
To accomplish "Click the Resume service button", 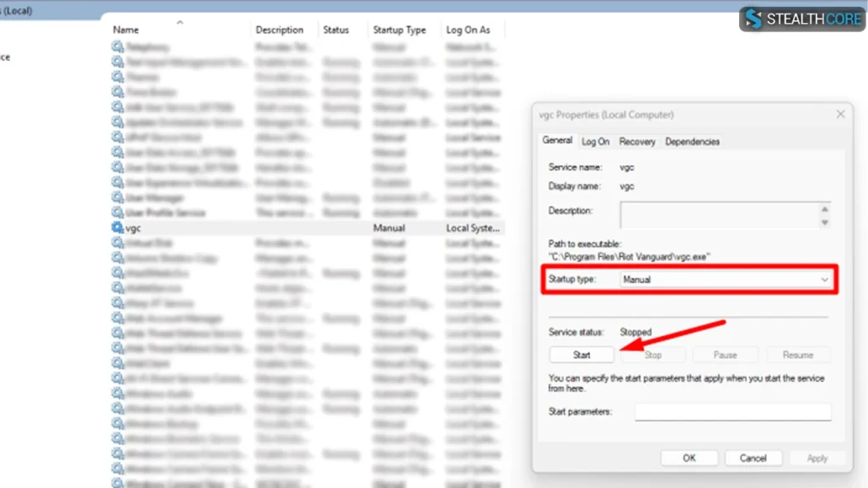I will [798, 355].
